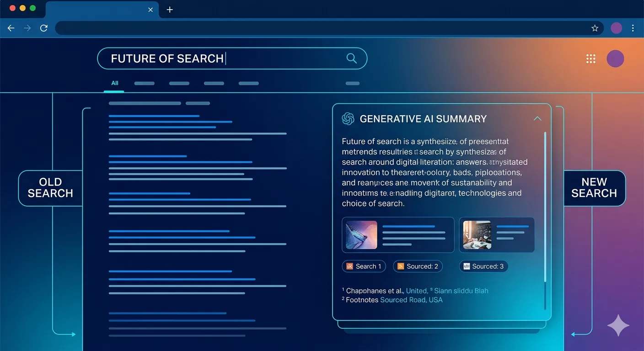Click the Sourced: 3 chip
The image size is (644, 351).
[483, 266]
